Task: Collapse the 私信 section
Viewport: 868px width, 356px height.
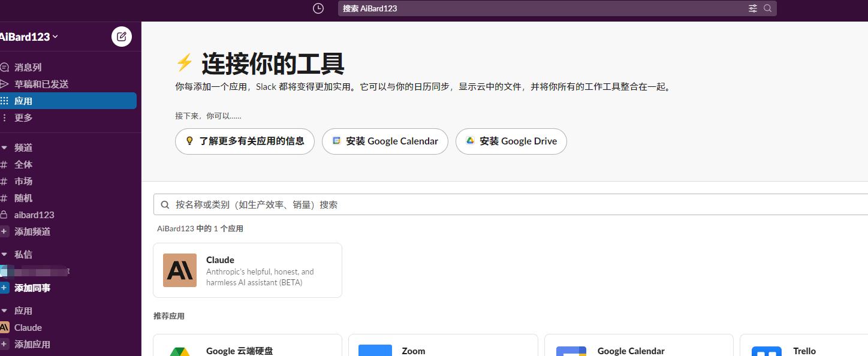Action: (4, 255)
